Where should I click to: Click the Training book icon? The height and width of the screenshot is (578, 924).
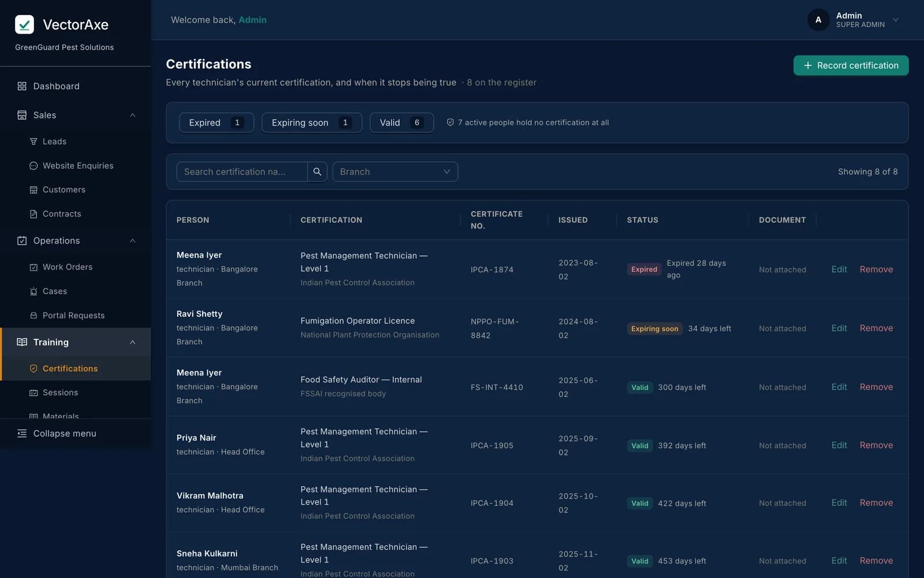(22, 342)
